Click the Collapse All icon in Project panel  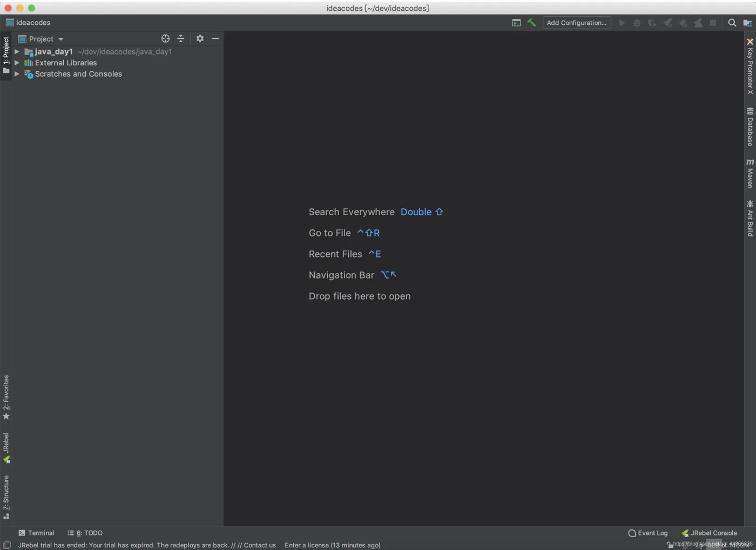[x=181, y=38]
